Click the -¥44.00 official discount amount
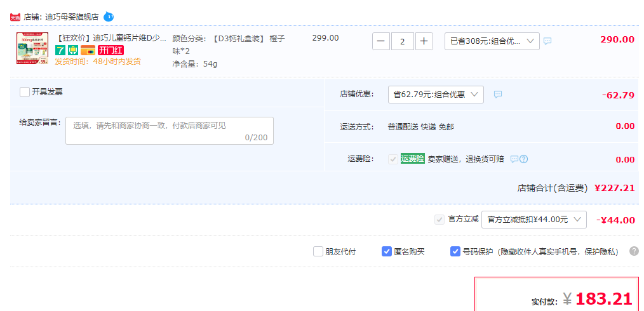The width and height of the screenshot is (644, 311). click(x=615, y=220)
